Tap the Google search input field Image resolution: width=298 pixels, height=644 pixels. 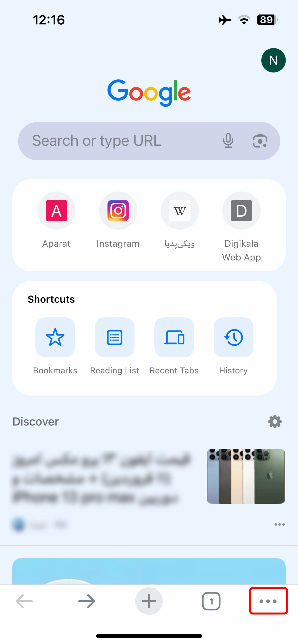[149, 140]
